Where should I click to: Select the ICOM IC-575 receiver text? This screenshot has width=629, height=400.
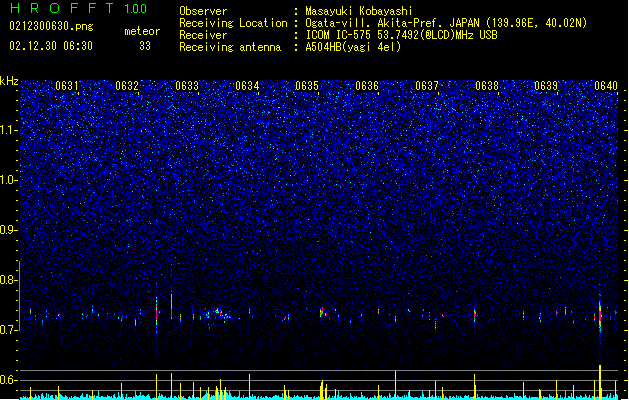click(x=401, y=35)
